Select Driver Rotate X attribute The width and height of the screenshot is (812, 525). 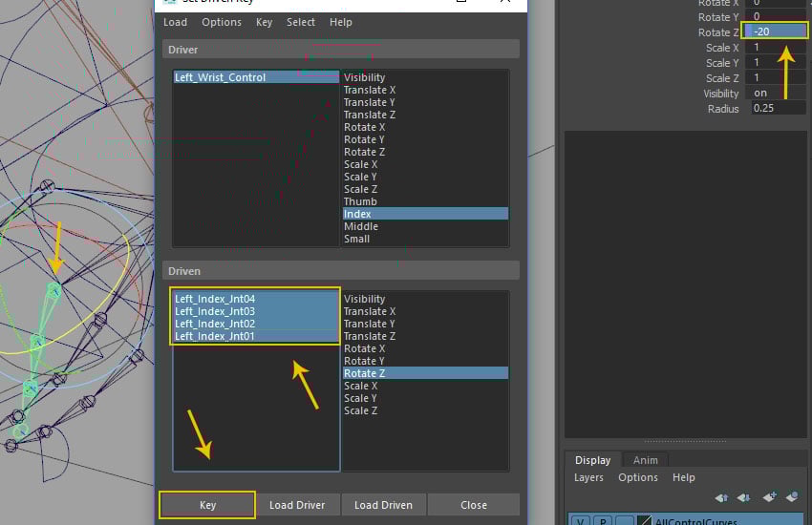(425, 127)
